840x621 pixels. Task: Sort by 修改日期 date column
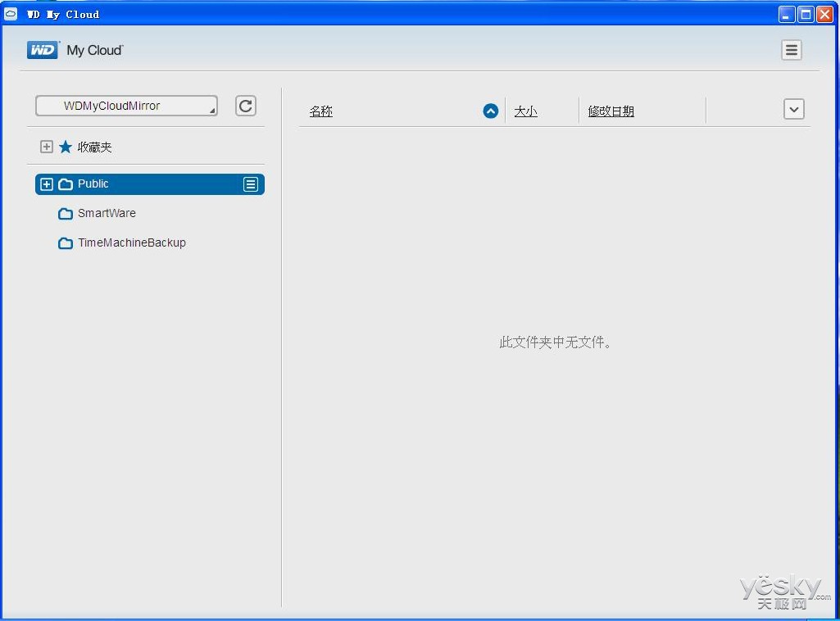click(611, 111)
